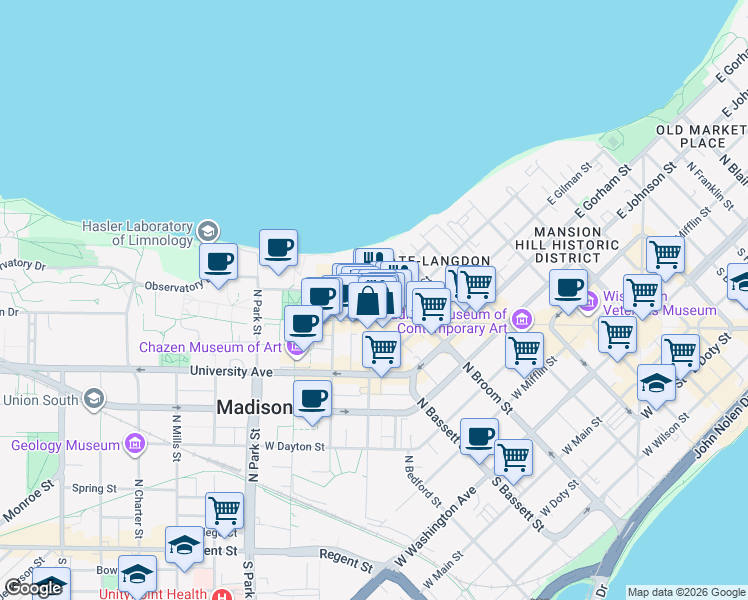
Task: Open the Union South pin icon
Action: pyautogui.click(x=94, y=399)
